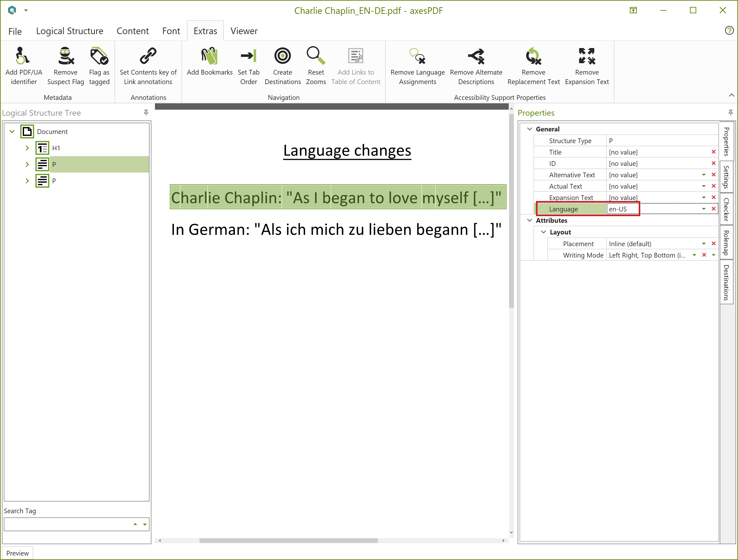The height and width of the screenshot is (560, 738).
Task: Open the Language value dropdown
Action: [704, 209]
